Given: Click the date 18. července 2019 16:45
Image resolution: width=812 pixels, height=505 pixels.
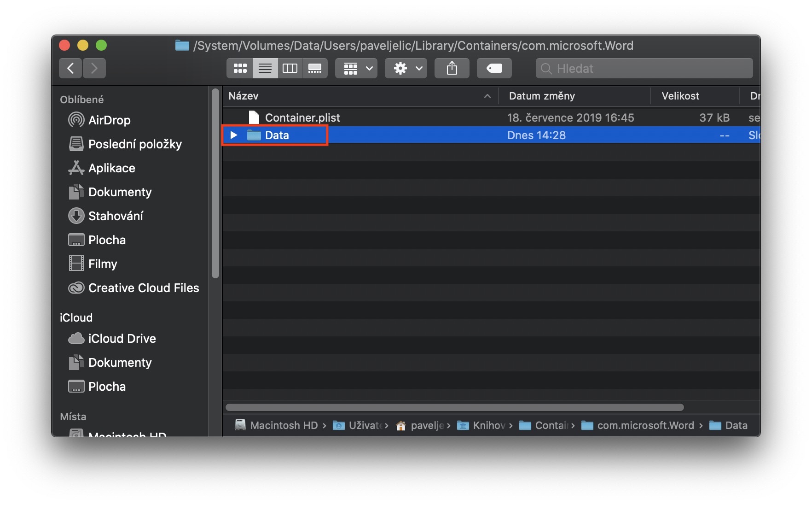Looking at the screenshot, I should [570, 117].
